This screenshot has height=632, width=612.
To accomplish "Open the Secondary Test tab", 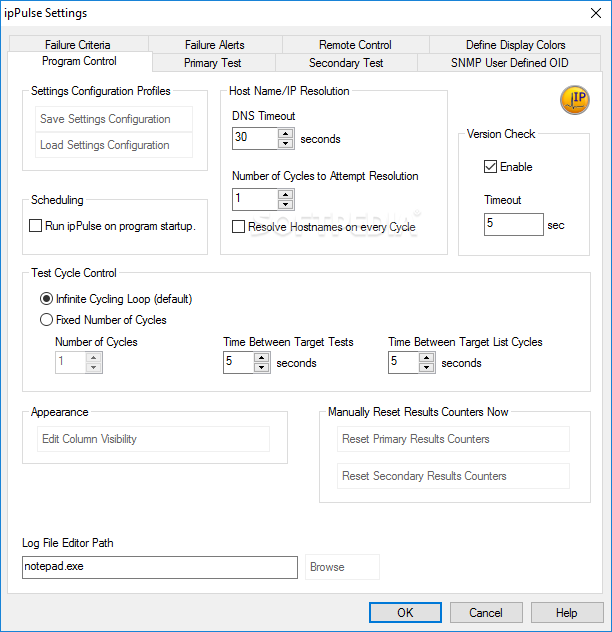I will point(346,63).
